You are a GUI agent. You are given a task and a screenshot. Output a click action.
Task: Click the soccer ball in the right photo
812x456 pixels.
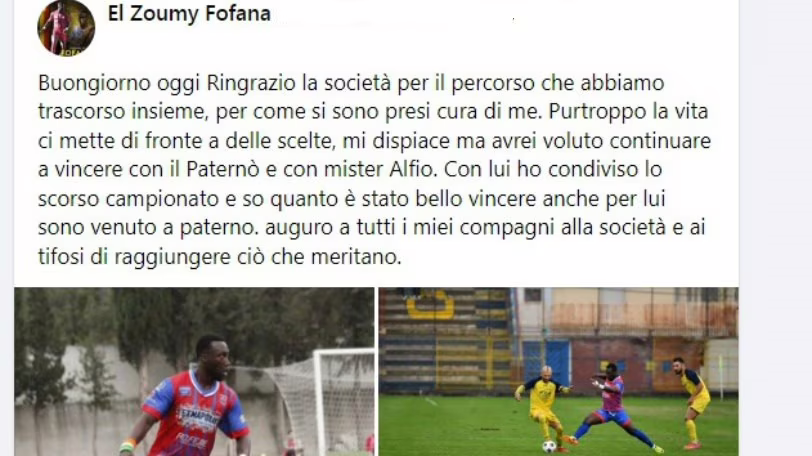coord(549,446)
